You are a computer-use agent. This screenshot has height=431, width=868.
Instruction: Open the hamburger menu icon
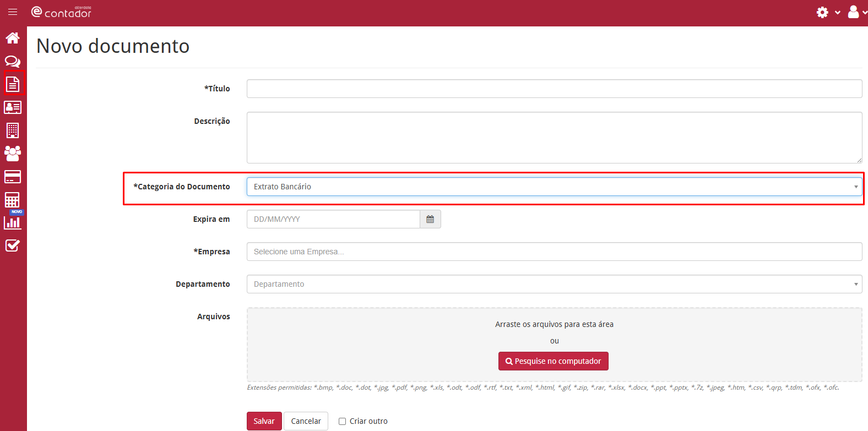[x=13, y=12]
